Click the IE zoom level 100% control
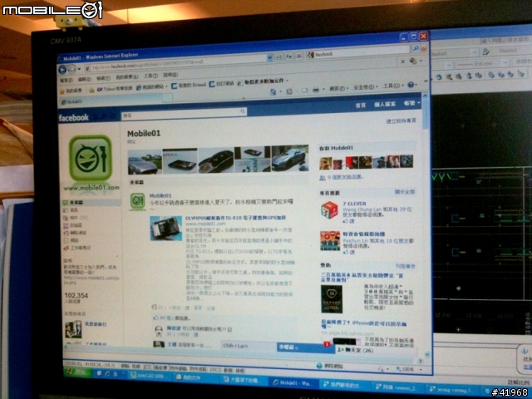The height and width of the screenshot is (399, 532). [409, 369]
